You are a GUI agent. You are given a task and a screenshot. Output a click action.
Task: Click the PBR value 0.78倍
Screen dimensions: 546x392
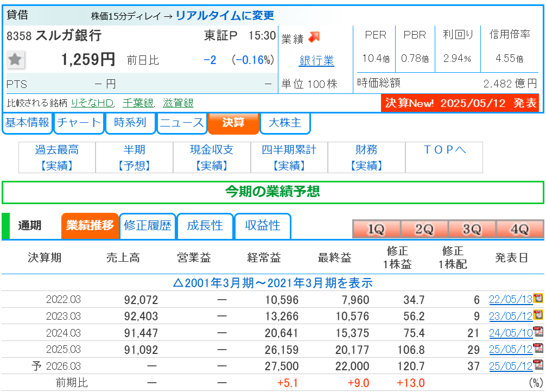[x=415, y=58]
